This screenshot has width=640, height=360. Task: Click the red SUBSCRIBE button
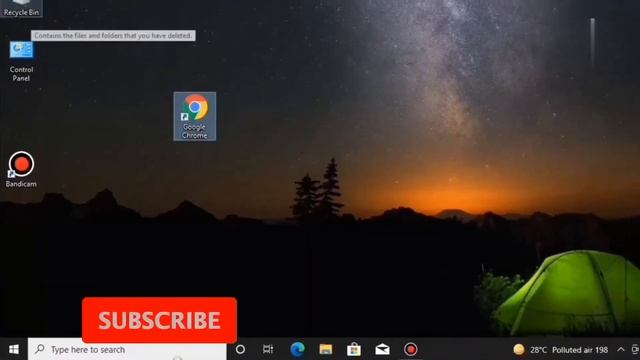(160, 320)
